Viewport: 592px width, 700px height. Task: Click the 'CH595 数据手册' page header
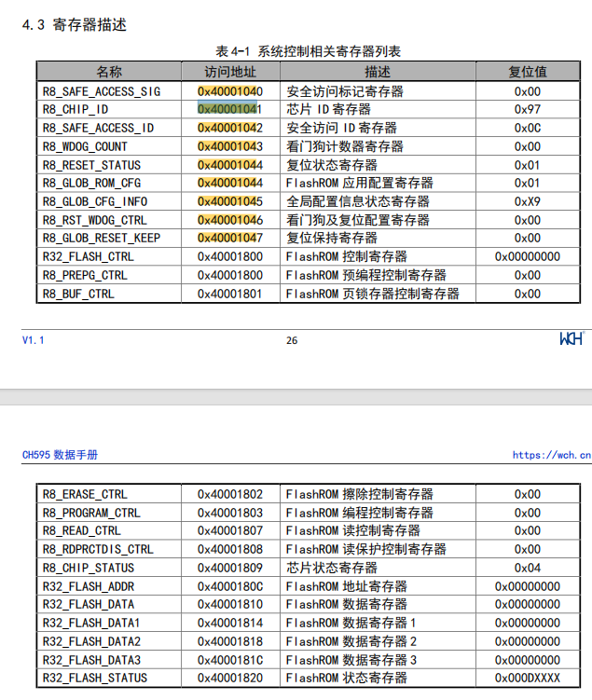[x=60, y=455]
